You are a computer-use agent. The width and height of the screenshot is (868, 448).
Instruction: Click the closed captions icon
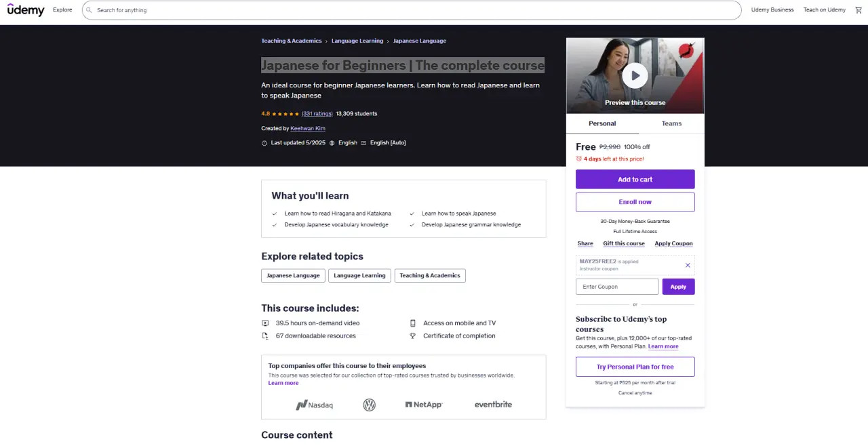point(363,143)
